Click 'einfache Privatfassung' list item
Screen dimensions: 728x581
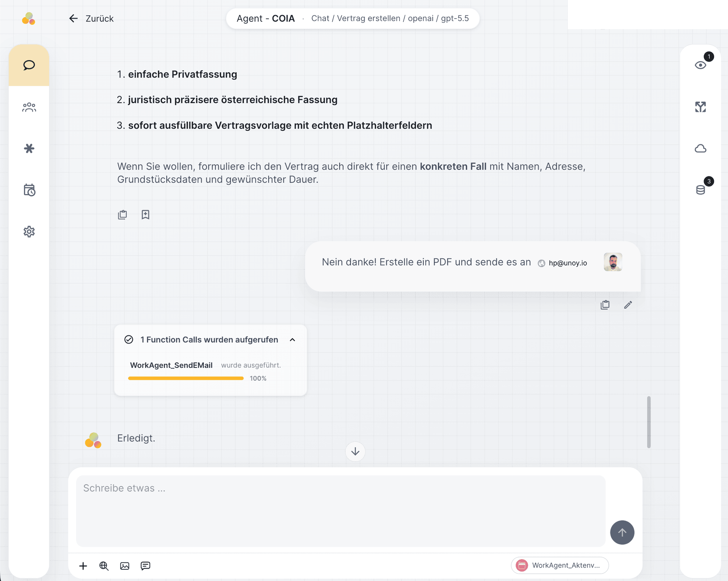coord(182,74)
